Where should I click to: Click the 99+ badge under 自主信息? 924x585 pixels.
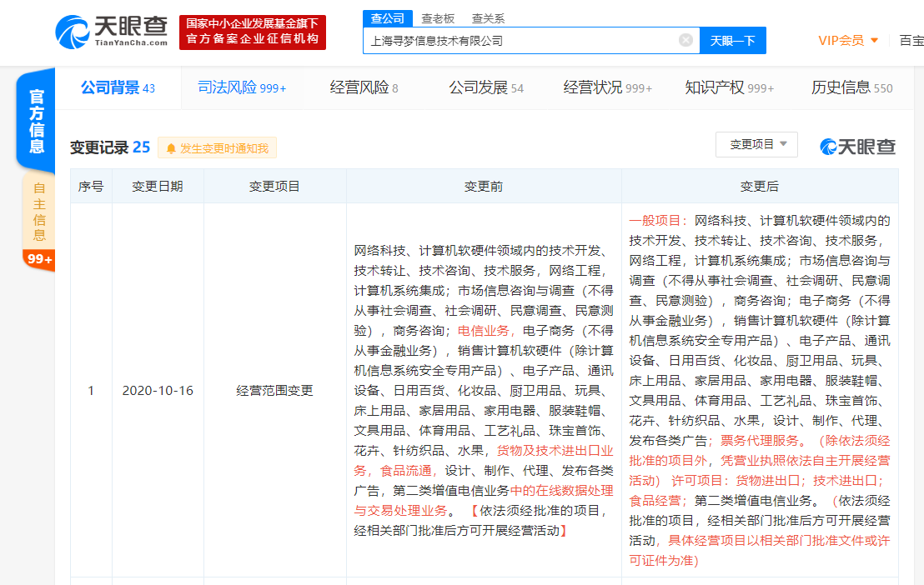tap(39, 259)
